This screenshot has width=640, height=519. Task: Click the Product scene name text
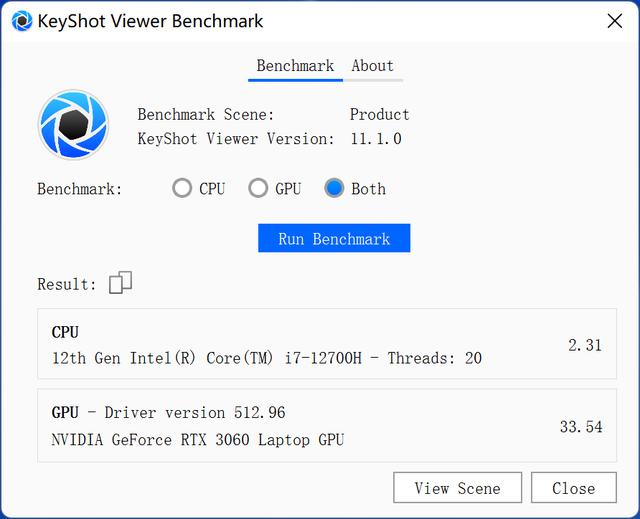tap(380, 115)
